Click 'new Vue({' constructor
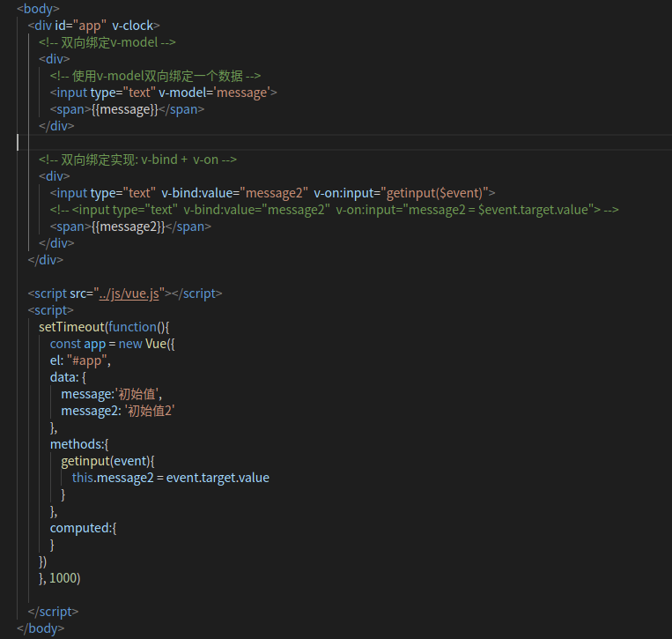Image resolution: width=672 pixels, height=639 pixels. tap(146, 344)
